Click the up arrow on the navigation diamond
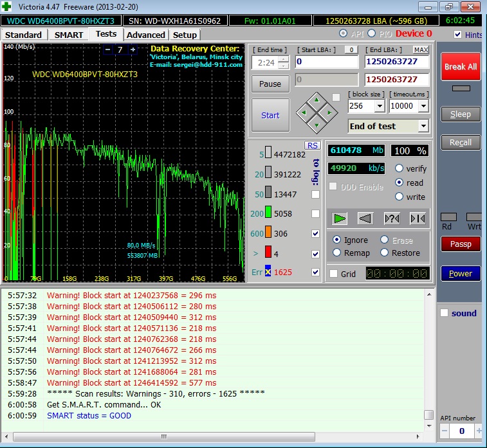 click(316, 100)
